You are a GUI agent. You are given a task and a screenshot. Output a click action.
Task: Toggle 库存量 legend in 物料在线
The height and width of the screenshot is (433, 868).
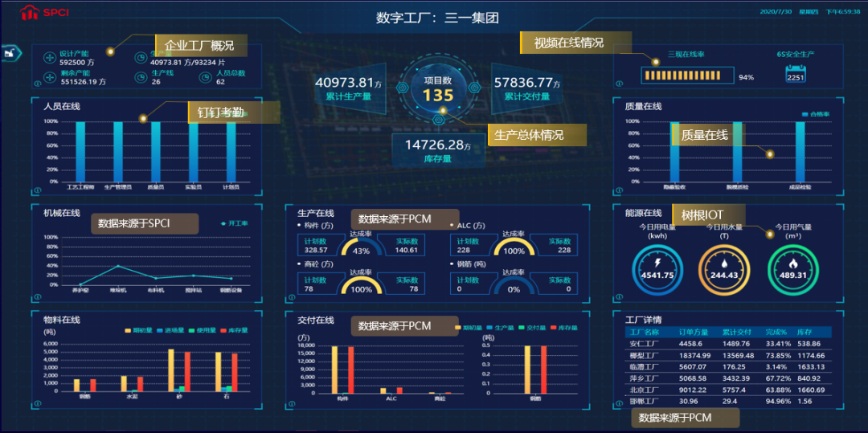pyautogui.click(x=235, y=330)
